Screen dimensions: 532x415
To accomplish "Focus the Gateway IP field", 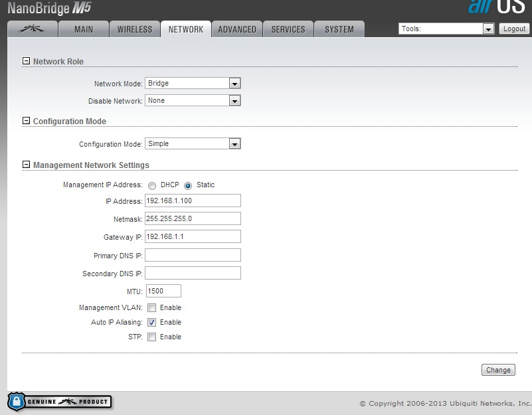I will tap(193, 236).
